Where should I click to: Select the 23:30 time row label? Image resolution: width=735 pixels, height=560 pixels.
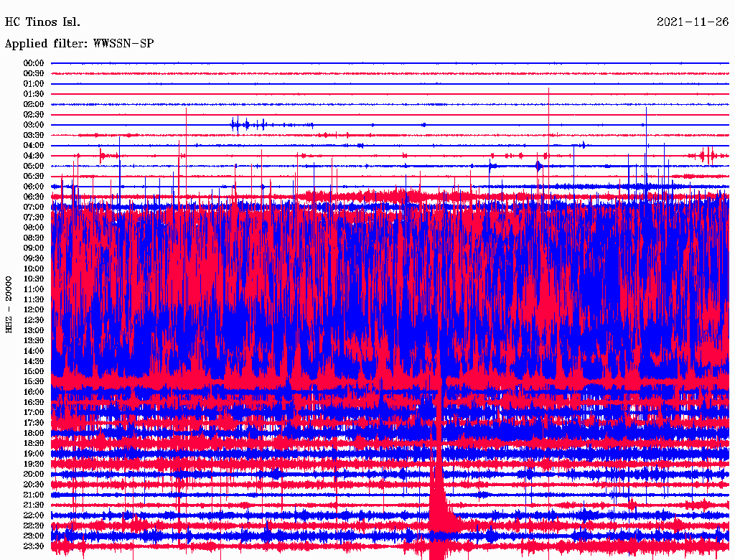coord(34,546)
